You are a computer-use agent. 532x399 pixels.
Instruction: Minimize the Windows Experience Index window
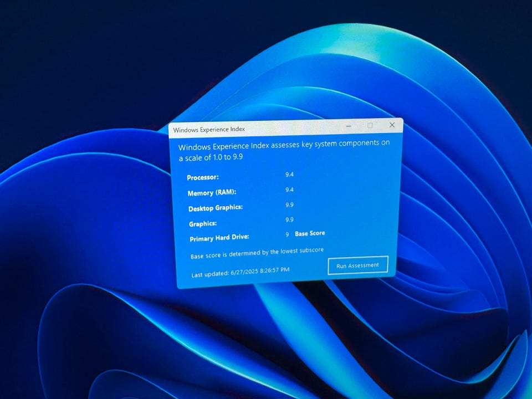349,126
